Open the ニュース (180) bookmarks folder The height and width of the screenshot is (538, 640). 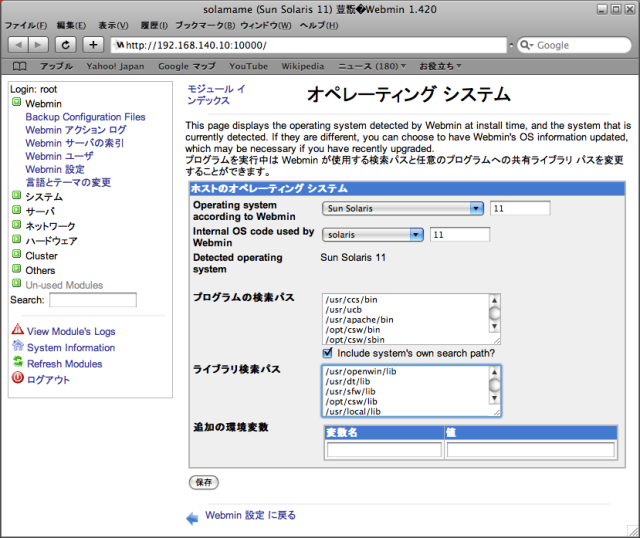(x=372, y=66)
